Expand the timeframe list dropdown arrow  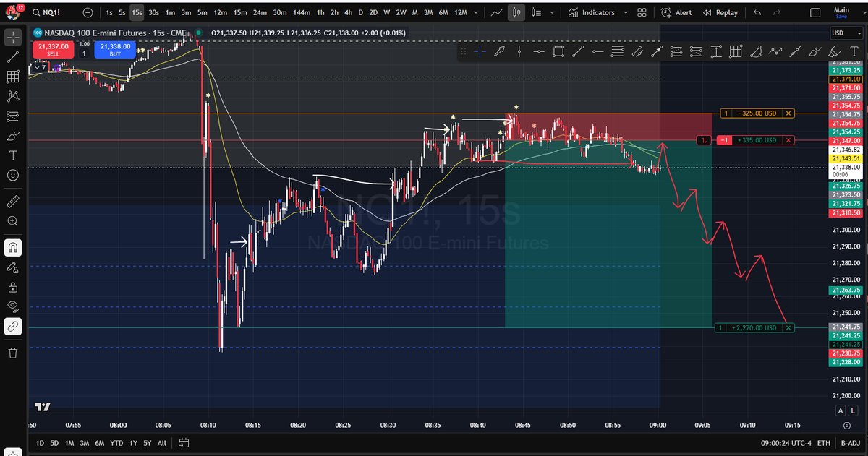(477, 12)
